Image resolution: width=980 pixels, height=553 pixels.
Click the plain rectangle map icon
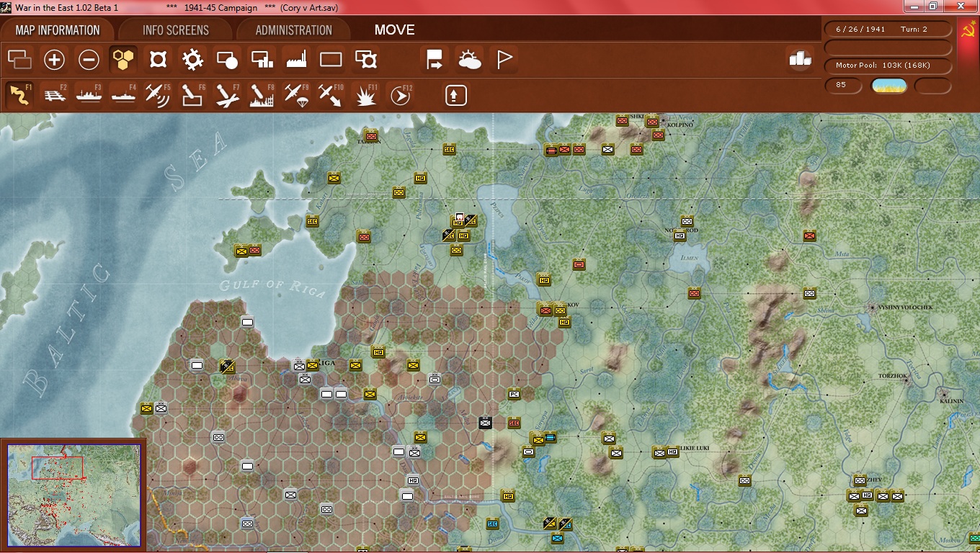[331, 59]
